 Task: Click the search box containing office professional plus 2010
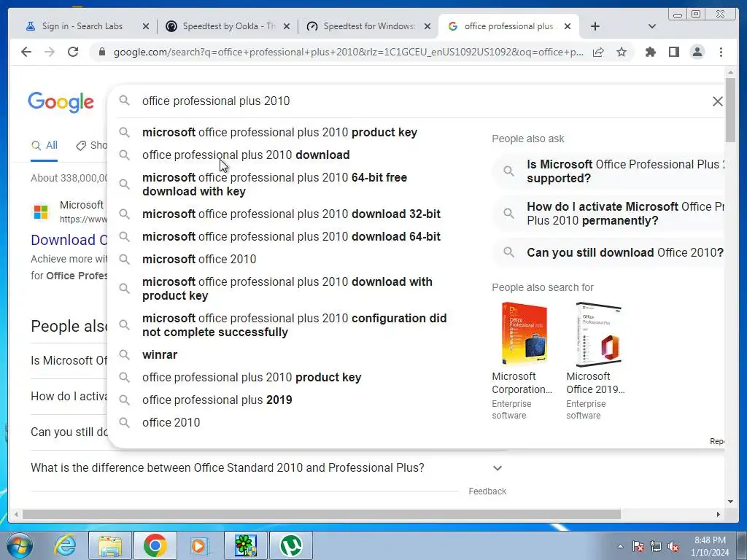click(x=414, y=101)
